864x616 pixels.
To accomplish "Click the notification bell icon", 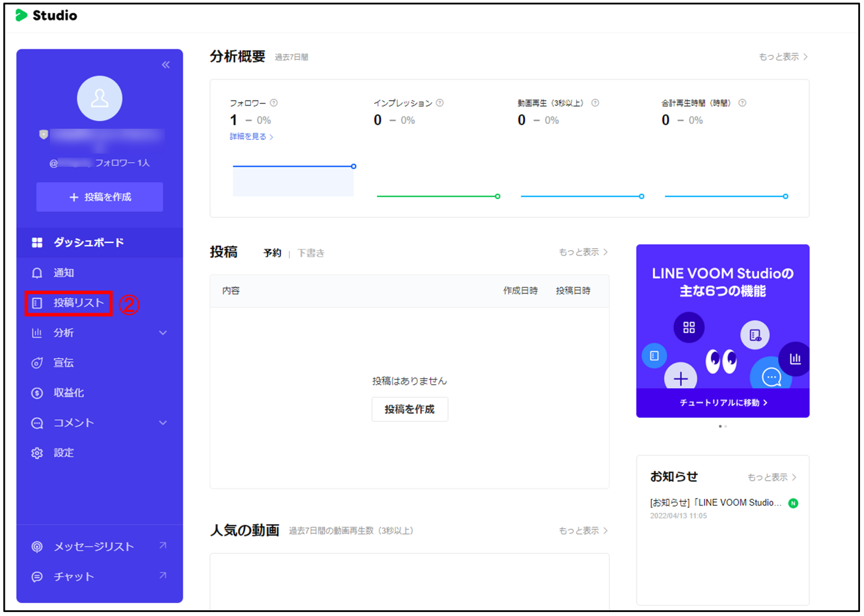I will 37,273.
